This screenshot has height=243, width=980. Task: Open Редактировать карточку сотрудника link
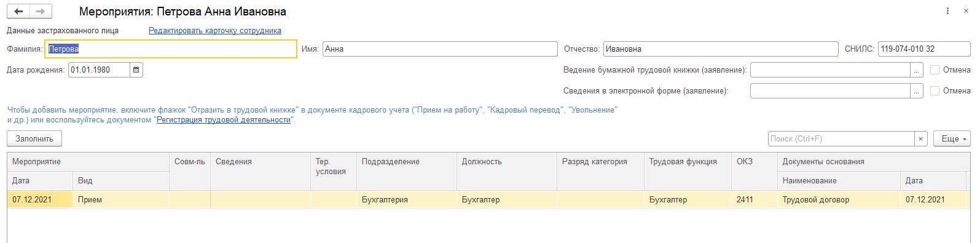[x=215, y=30]
